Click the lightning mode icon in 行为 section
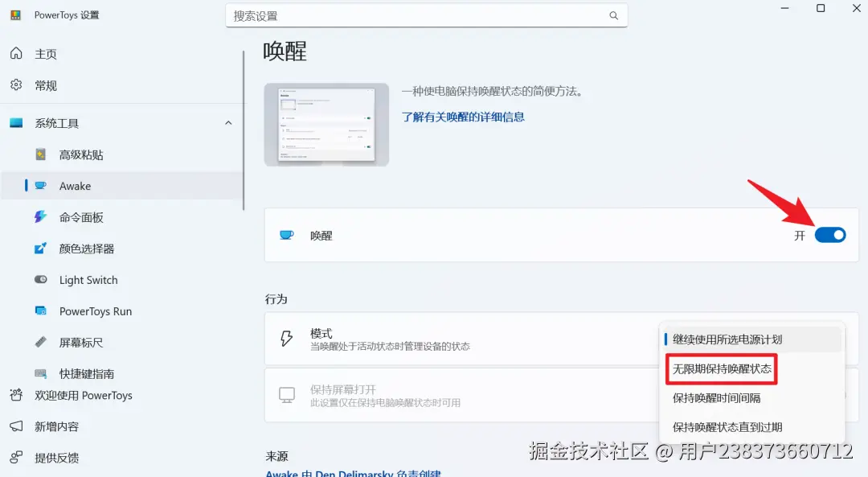This screenshot has width=868, height=477. (286, 339)
